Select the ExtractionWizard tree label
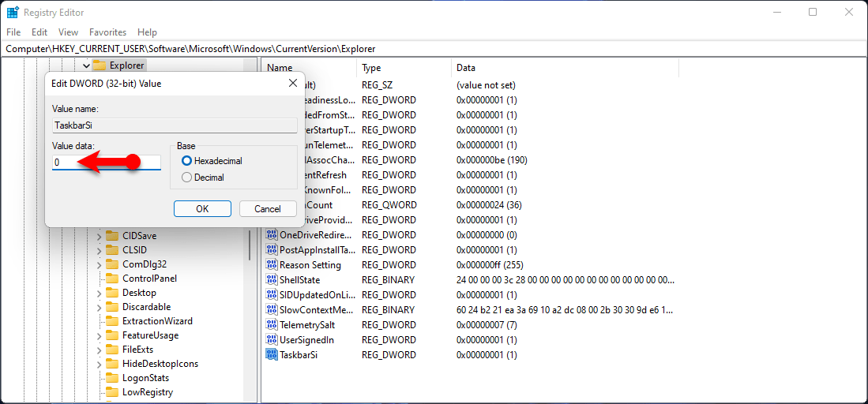The image size is (868, 404). click(x=157, y=321)
